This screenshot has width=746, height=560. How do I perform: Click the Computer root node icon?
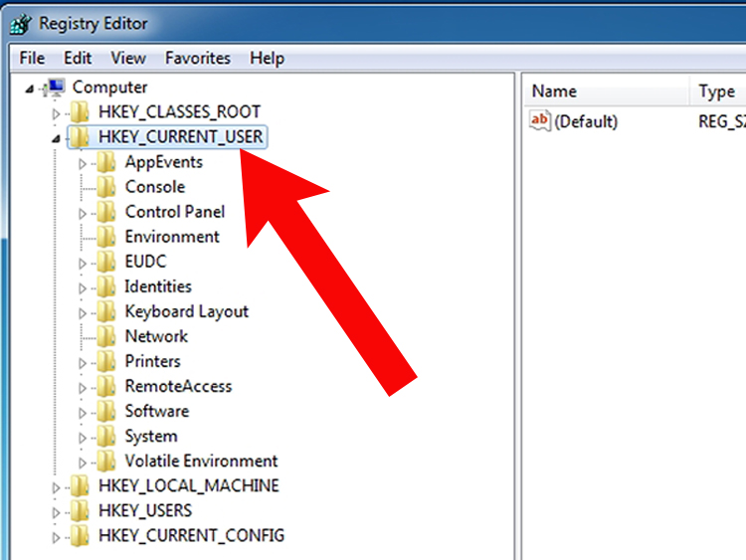(x=55, y=88)
